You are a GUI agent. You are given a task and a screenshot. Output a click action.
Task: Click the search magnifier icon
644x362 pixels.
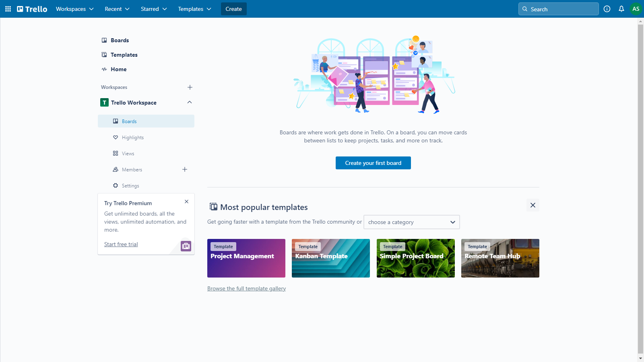click(525, 9)
